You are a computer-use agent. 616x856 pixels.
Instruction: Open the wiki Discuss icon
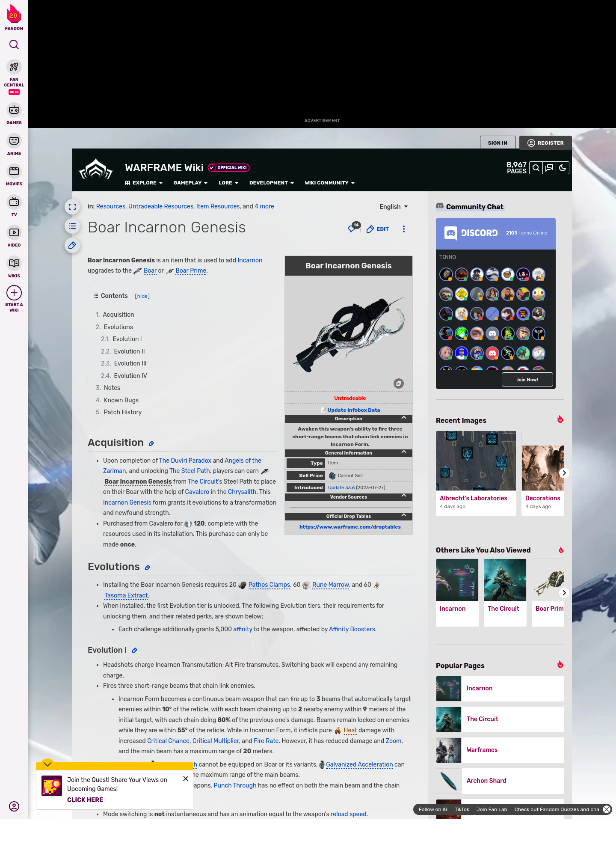549,168
